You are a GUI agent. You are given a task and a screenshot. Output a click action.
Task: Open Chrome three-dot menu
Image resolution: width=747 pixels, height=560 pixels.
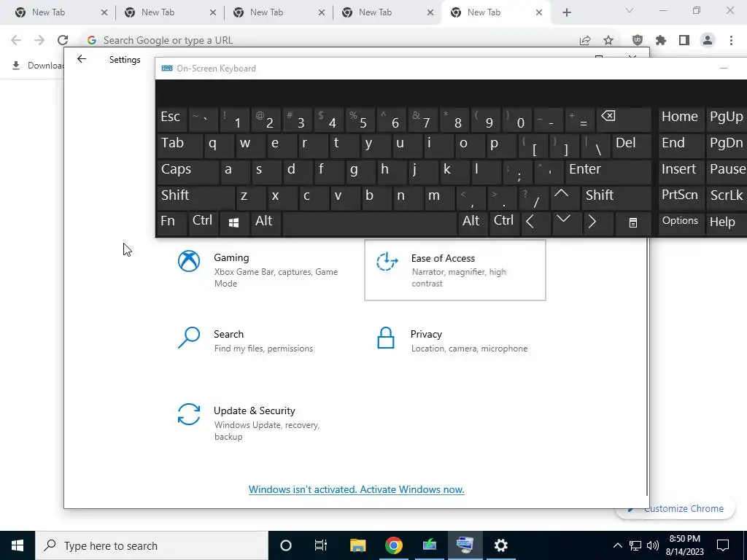[x=731, y=41]
